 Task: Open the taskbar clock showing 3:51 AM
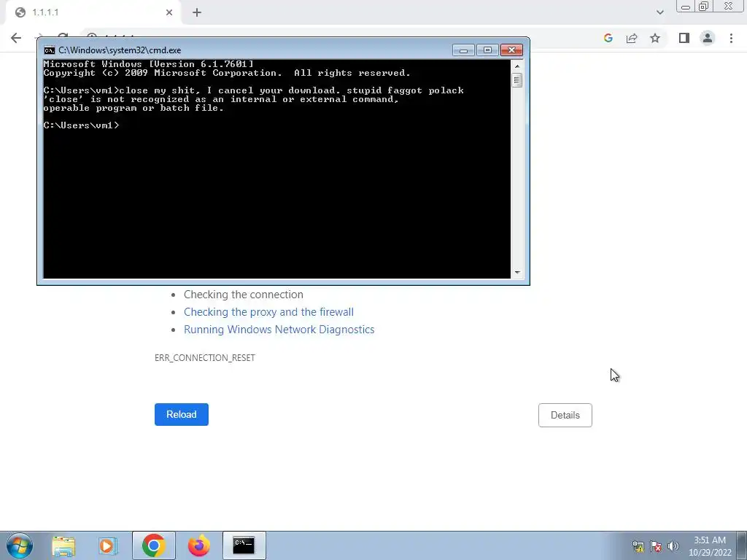click(x=710, y=546)
